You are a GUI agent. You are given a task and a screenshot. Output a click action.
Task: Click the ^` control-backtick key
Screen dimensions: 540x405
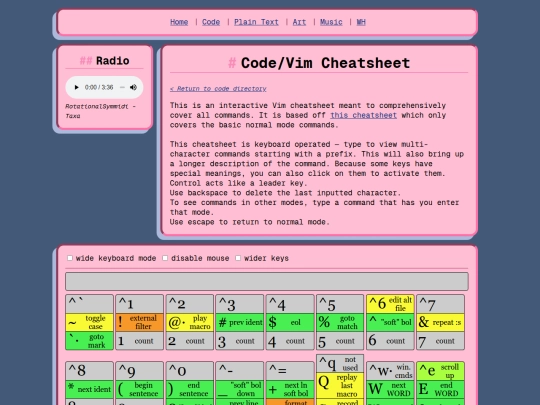click(90, 304)
